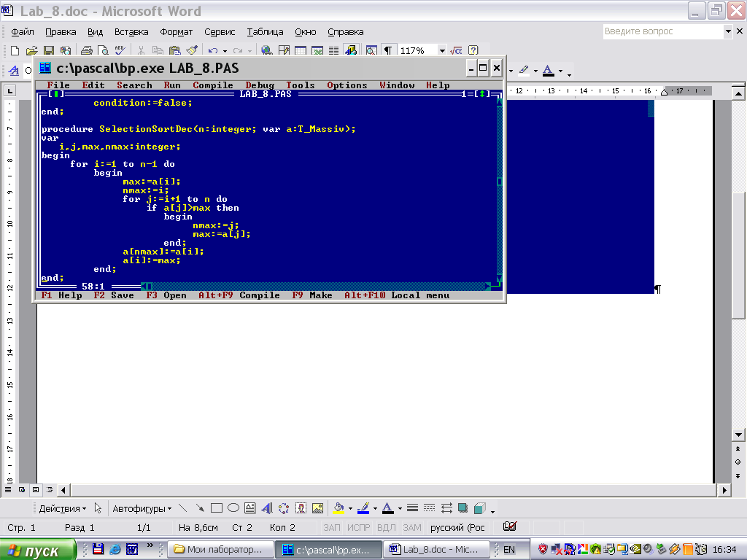Screen dimensions: 747x560
Task: Apply highlight marker on formatting toolbar
Action: (524, 71)
